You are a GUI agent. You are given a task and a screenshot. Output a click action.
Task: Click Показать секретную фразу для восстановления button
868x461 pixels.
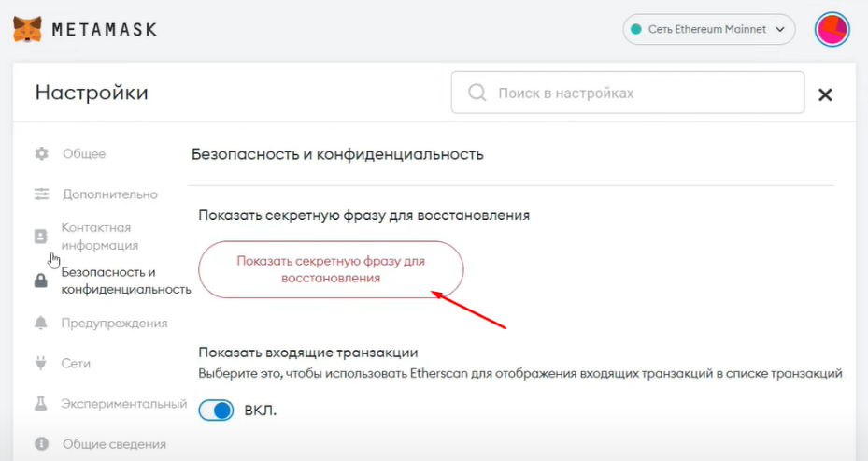click(331, 269)
